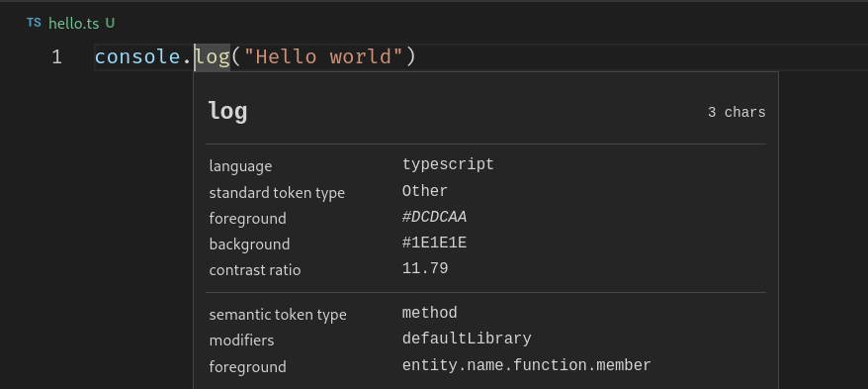Click the bold log heading in inspector
Viewport: 868px width, 389px height.
[x=227, y=112]
